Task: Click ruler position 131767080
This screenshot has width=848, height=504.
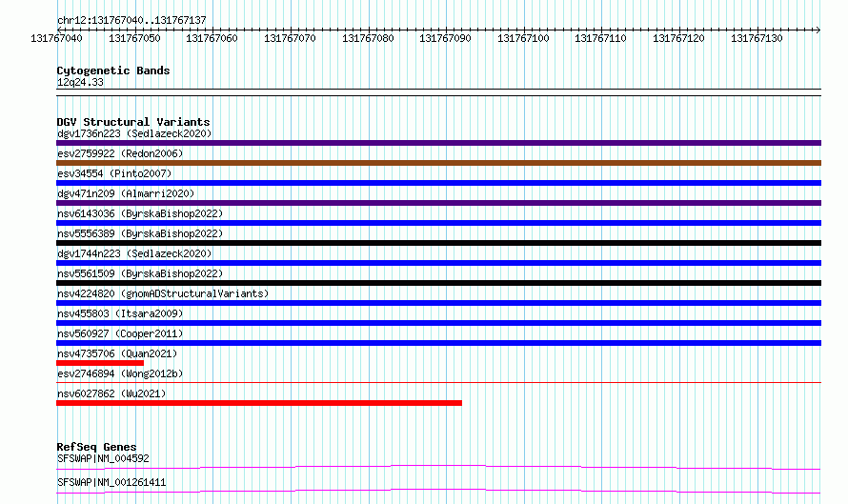Action: [x=368, y=38]
